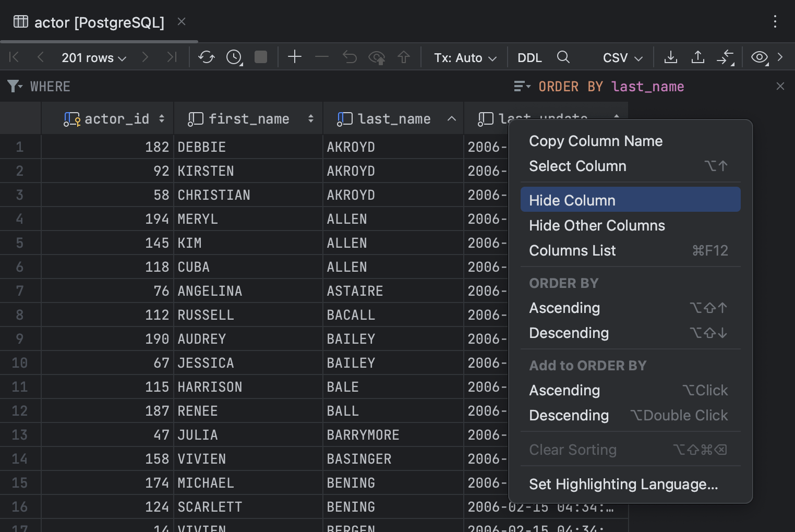This screenshot has width=795, height=532.
Task: Open search using the magnifier icon
Action: (563, 57)
